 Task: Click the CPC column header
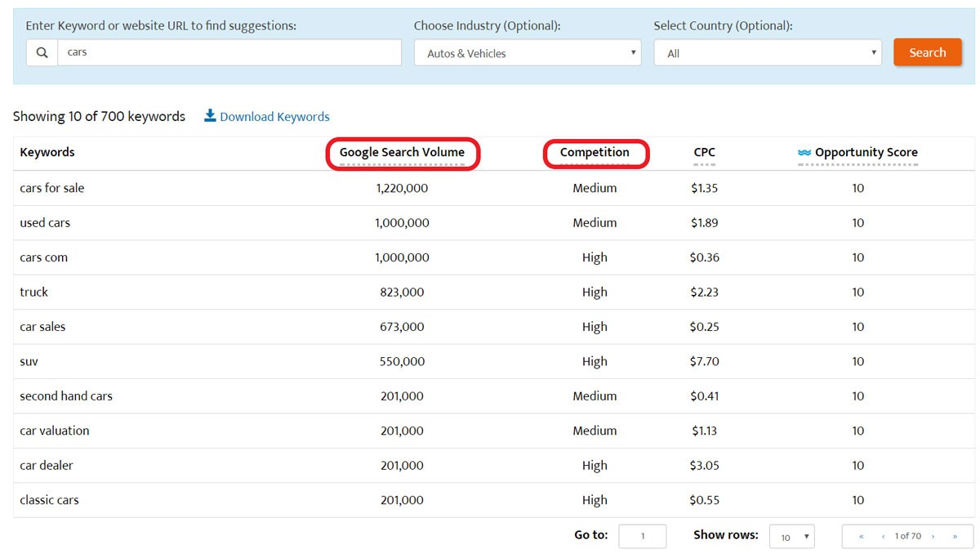click(704, 153)
